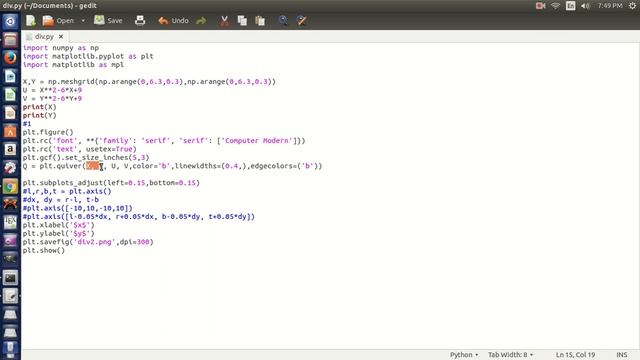Redo the last undone action
This screenshot has height=360, width=640.
point(201,20)
